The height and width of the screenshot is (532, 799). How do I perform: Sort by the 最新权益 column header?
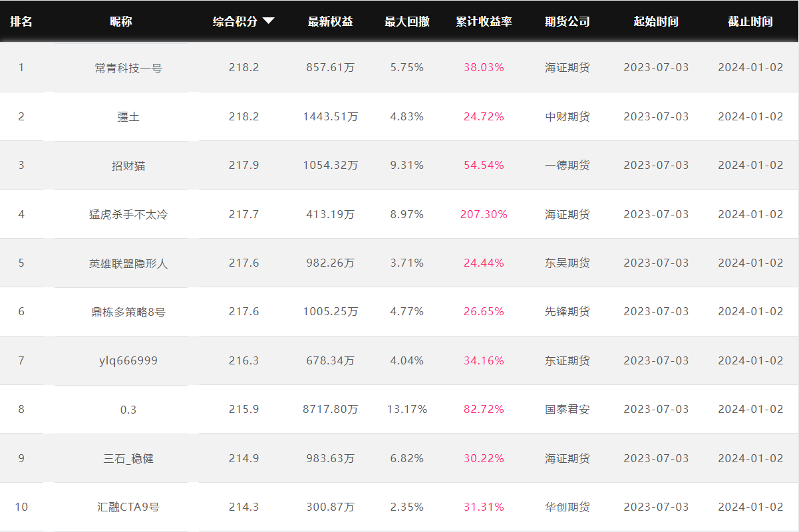pyautogui.click(x=331, y=21)
